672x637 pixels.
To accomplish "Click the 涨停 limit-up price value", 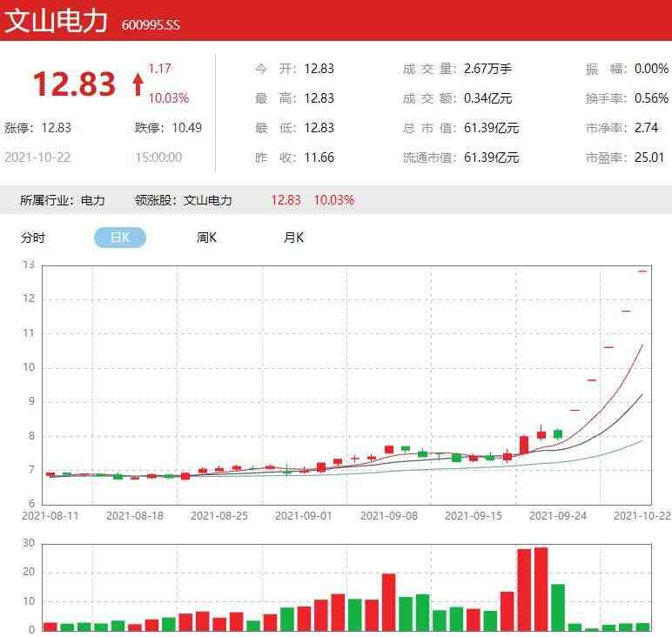I will coord(57,128).
